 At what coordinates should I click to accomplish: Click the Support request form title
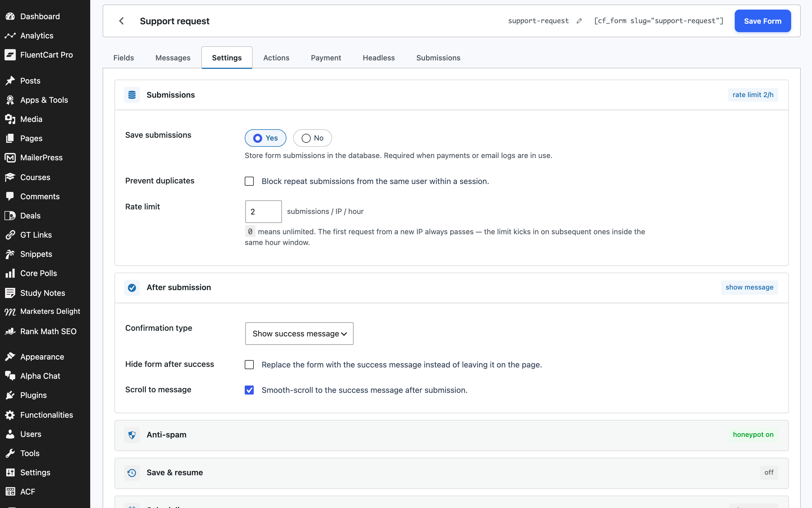coord(175,21)
